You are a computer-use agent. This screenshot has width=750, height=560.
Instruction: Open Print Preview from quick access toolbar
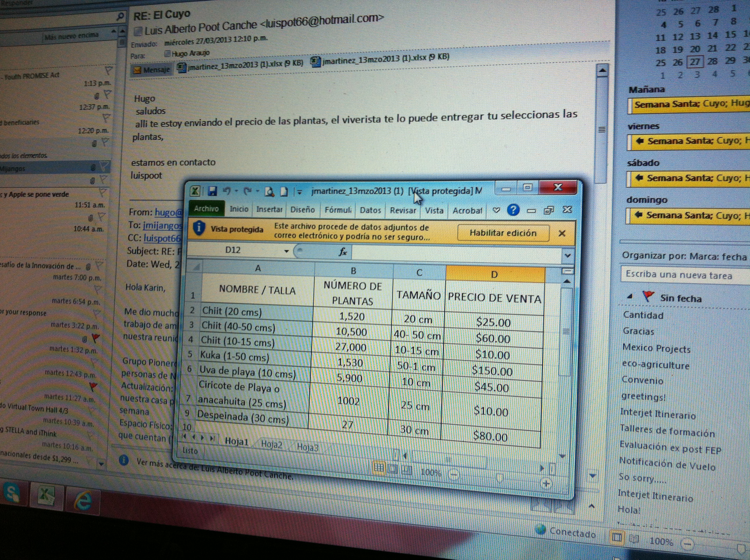(x=270, y=192)
